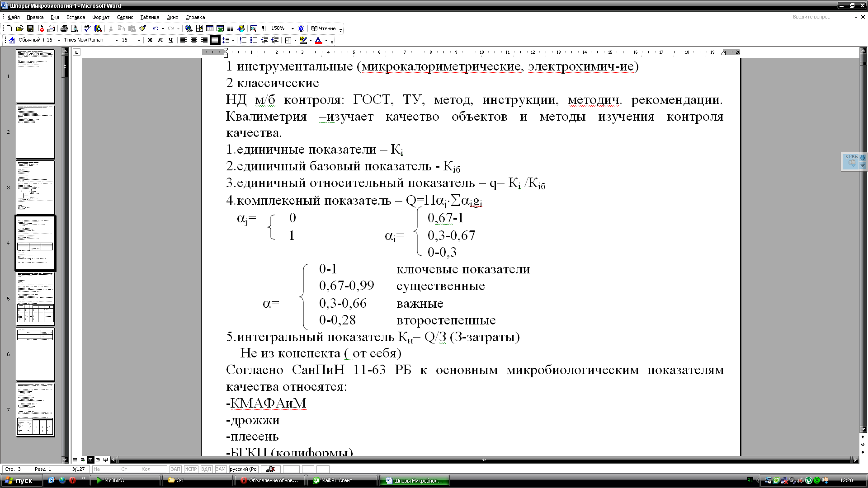Screen dimensions: 868x488
Task: Open the Справка menu
Action: pos(195,17)
